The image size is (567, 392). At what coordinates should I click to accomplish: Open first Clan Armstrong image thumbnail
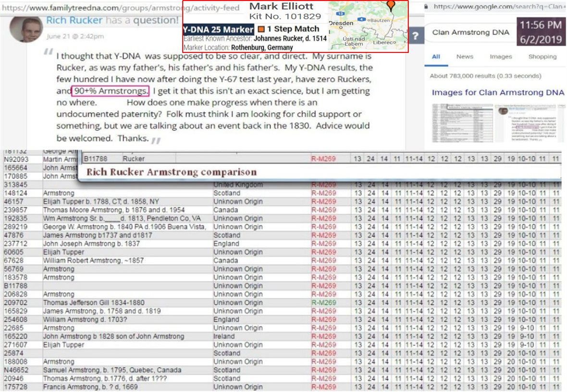(x=463, y=123)
